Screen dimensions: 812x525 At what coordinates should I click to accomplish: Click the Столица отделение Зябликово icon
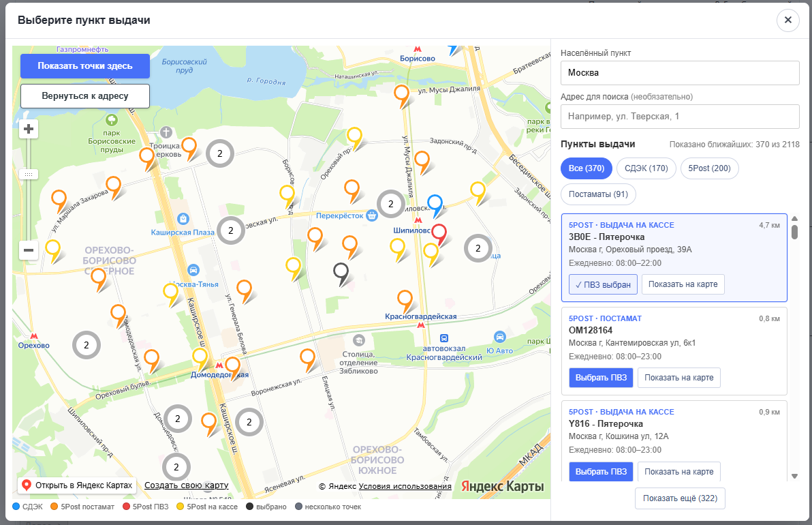[359, 340]
